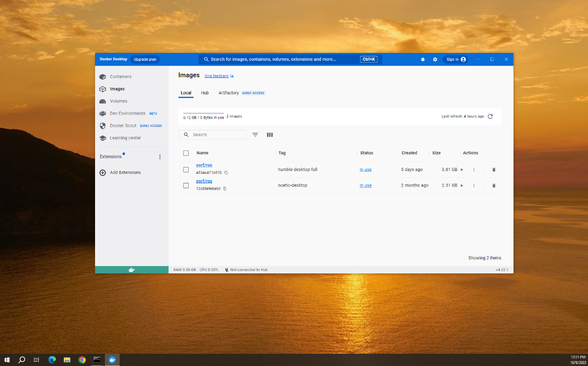Run the humble-desktop-full image
The width and height of the screenshot is (588, 366).
pos(462,170)
